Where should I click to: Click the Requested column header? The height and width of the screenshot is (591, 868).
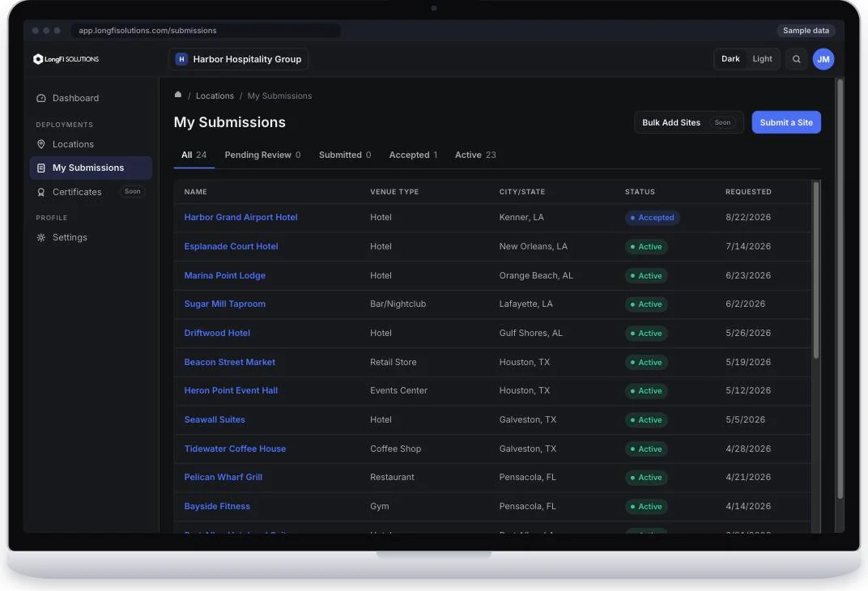748,192
